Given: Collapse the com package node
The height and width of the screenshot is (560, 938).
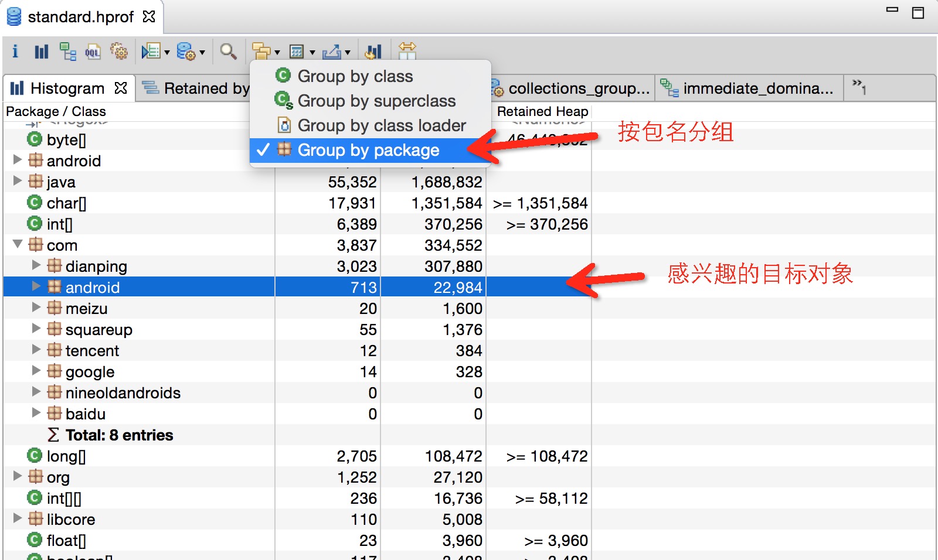Looking at the screenshot, I should click(18, 244).
